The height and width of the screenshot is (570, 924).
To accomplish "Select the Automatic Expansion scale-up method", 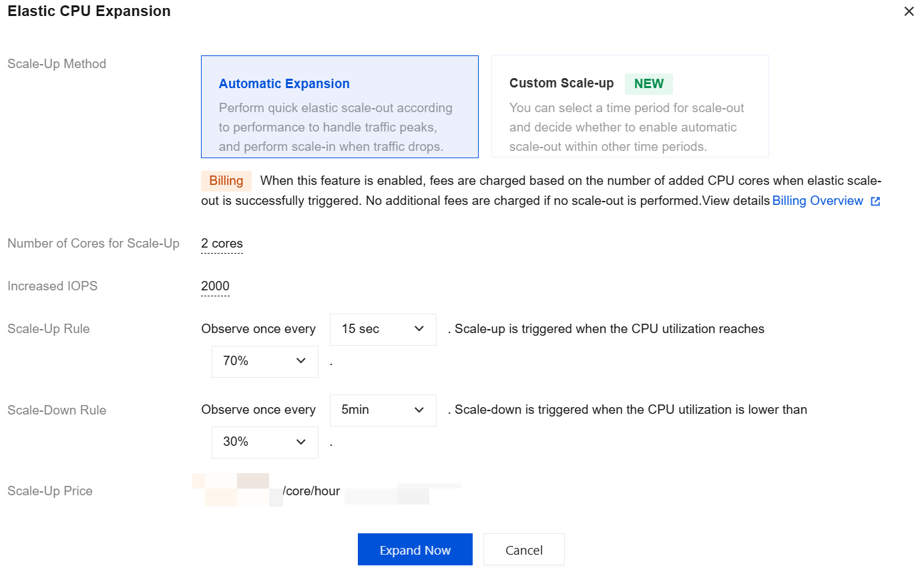I will [339, 107].
